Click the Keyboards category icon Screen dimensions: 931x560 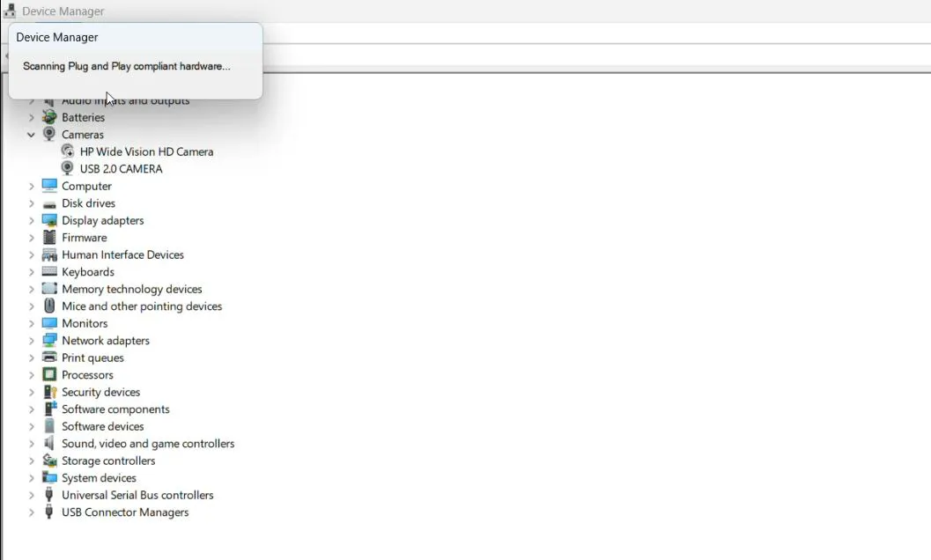(49, 272)
